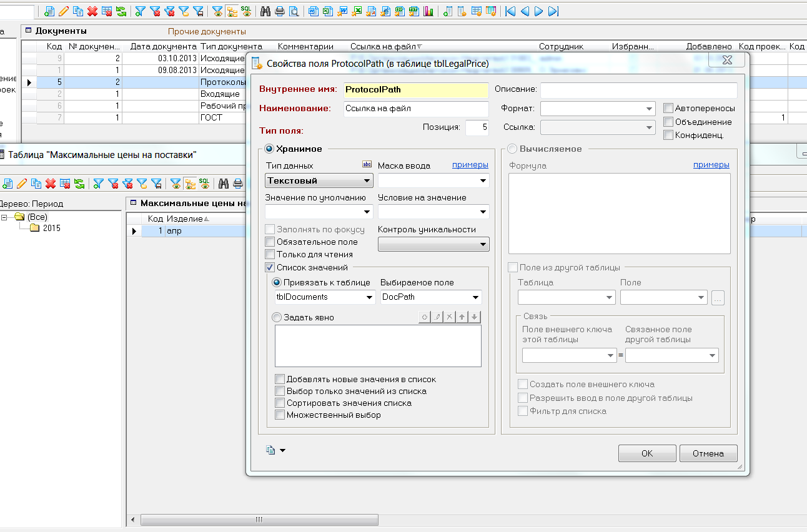
Task: Go to the last record using navigation arrow
Action: pyautogui.click(x=553, y=11)
